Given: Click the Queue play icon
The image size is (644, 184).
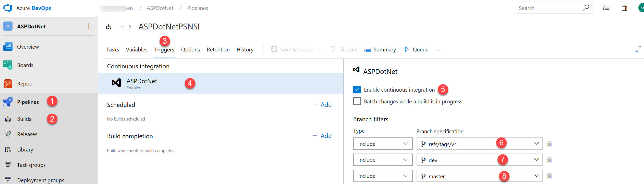Looking at the screenshot, I should [x=407, y=49].
